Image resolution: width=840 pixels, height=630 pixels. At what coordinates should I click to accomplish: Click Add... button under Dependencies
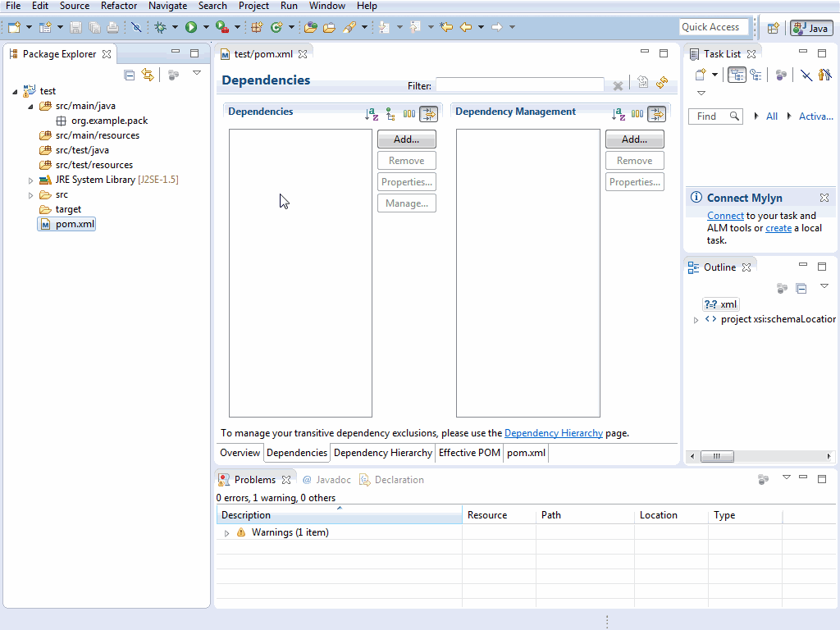click(x=406, y=139)
